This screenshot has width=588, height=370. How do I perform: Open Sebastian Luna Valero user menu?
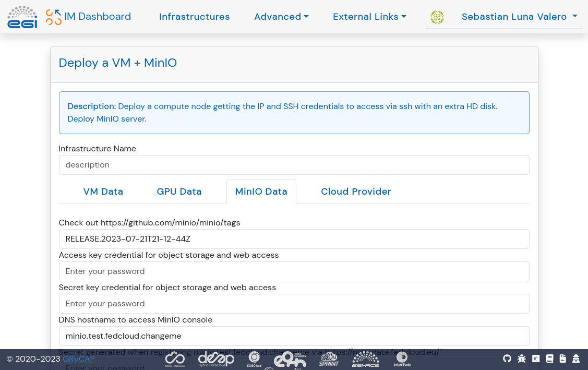(519, 17)
